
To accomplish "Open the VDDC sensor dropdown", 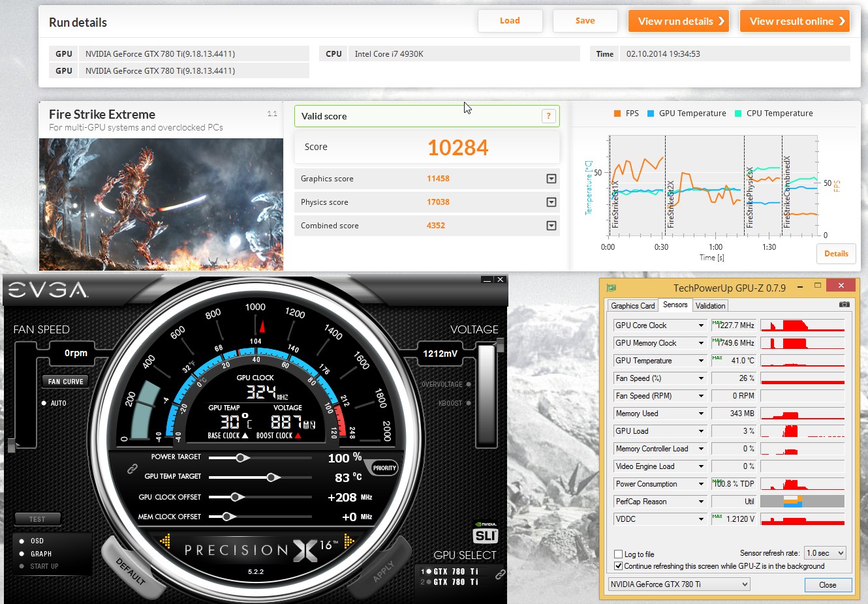I will [x=702, y=519].
